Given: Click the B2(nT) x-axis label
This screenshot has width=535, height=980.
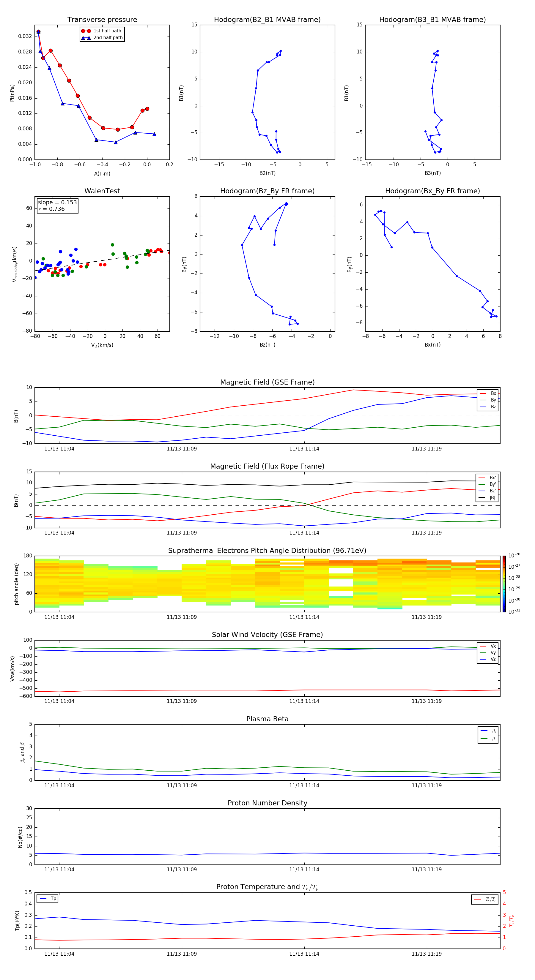Looking at the screenshot, I should click(x=267, y=173).
